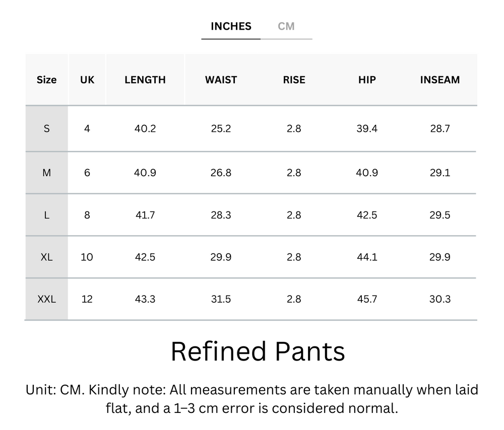The width and height of the screenshot is (504, 430).
Task: Select the INSEAM column header
Action: click(440, 80)
